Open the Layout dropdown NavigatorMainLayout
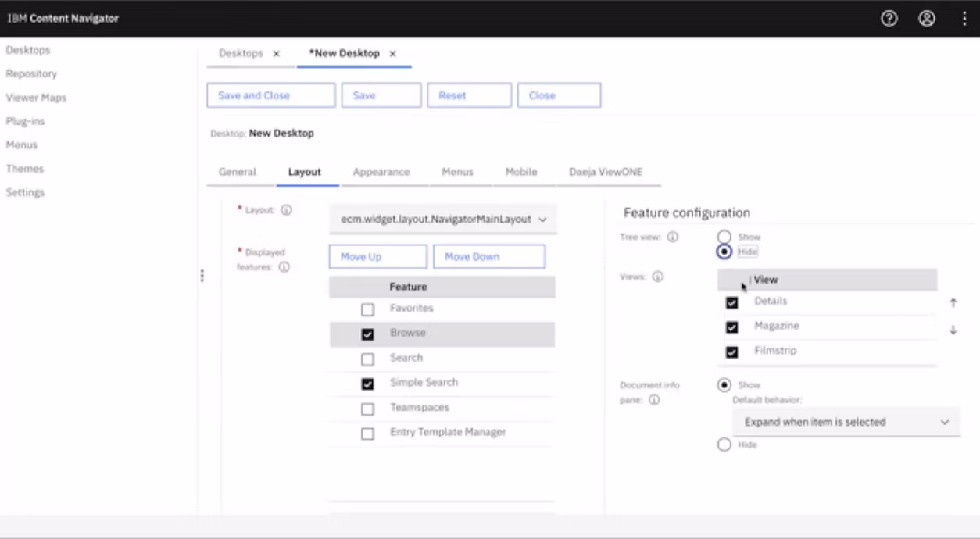The image size is (980, 539). pos(443,220)
